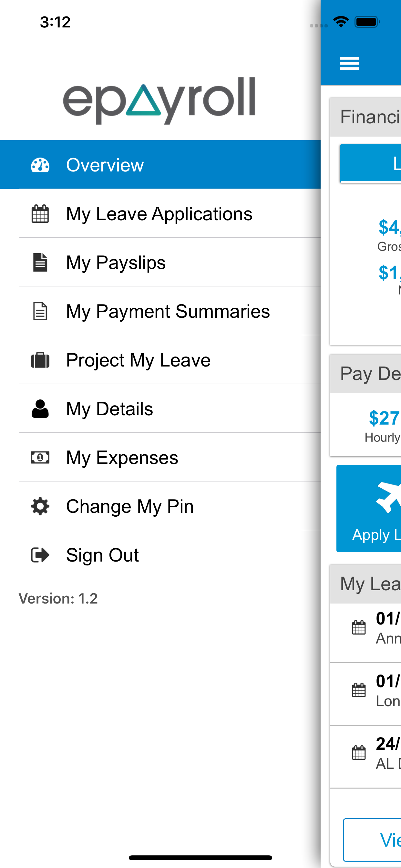Click the sign out arrow icon
The width and height of the screenshot is (401, 868).
40,555
